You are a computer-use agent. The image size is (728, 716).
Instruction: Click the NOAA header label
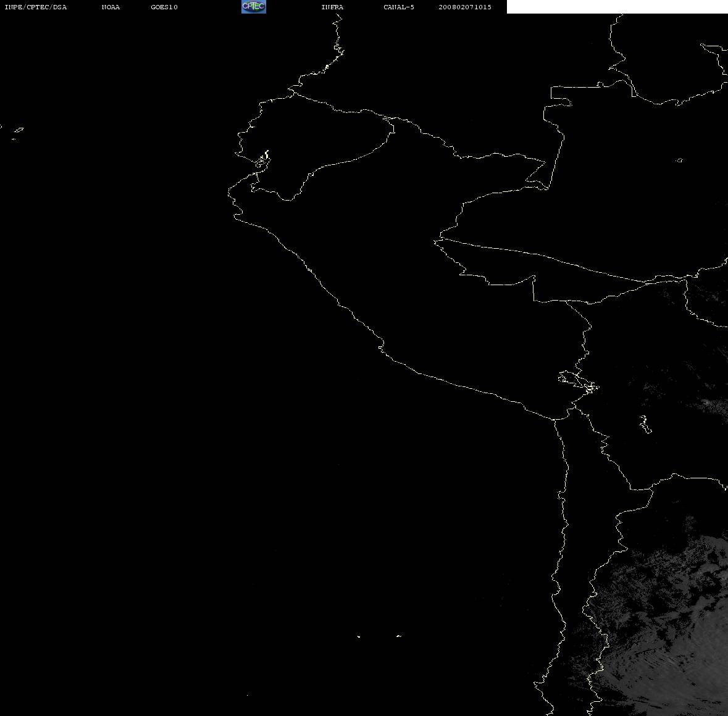[111, 7]
